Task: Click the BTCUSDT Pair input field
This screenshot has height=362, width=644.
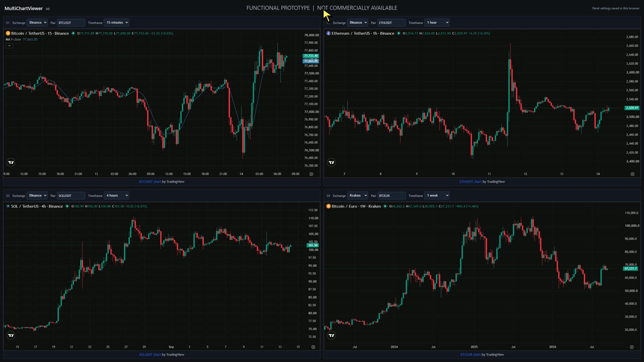Action: pos(71,23)
